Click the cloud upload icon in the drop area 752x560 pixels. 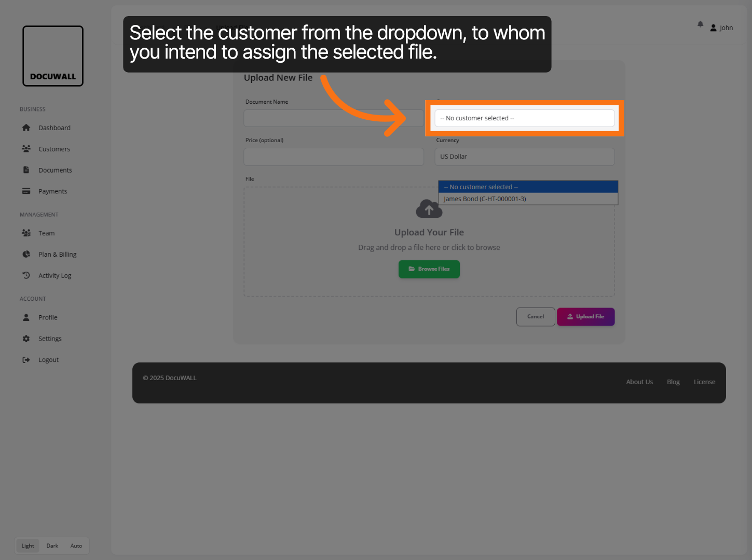pos(429,208)
